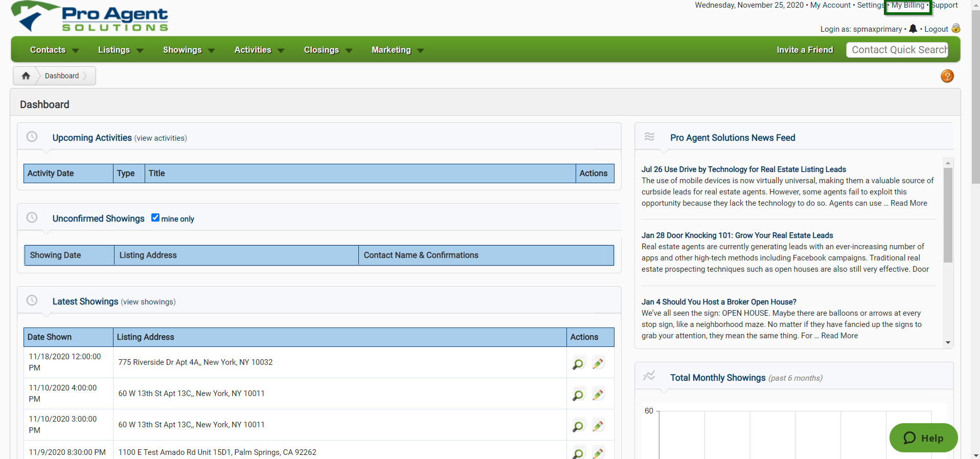980x459 pixels.
Task: Click the clock icon beside Upcoming Activities
Action: pos(32,137)
